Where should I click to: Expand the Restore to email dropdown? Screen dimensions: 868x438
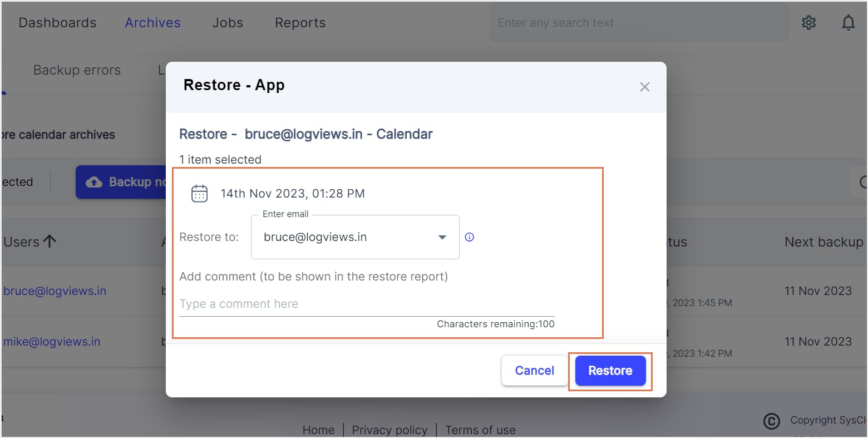[x=442, y=237]
